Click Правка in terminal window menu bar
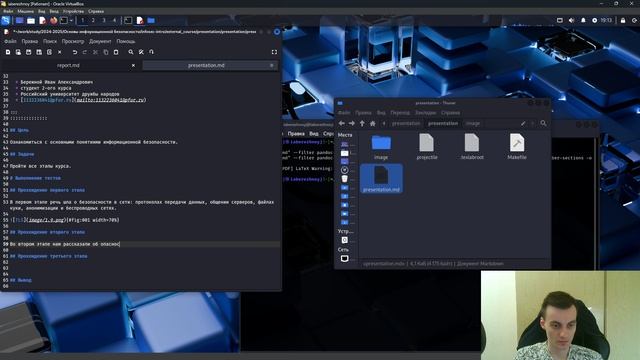 point(296,133)
